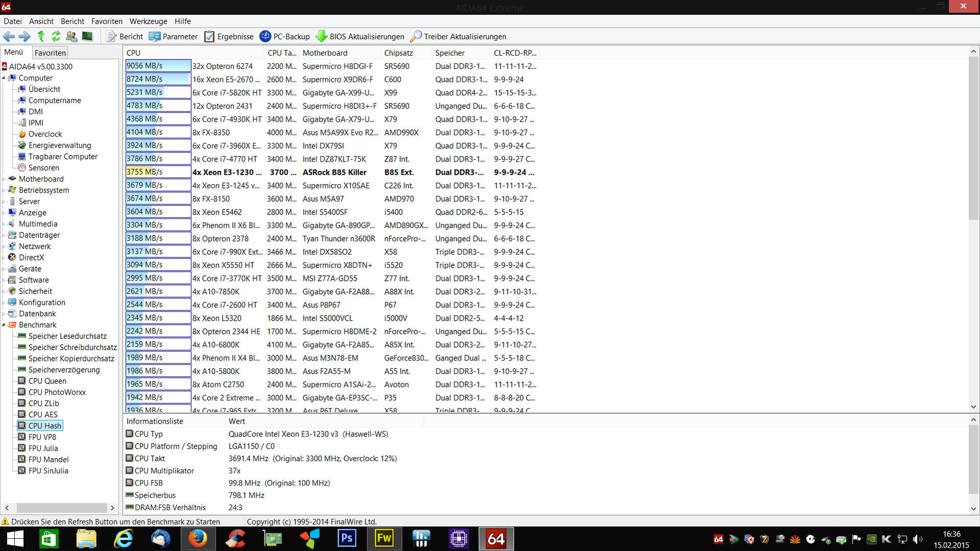Click the green up arrow toolbar icon
Screen dimensions: 980x551
coord(41,36)
